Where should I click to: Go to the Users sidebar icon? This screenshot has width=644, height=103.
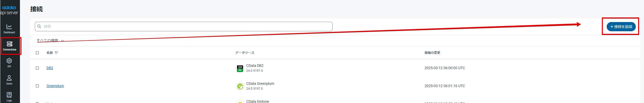[9, 78]
